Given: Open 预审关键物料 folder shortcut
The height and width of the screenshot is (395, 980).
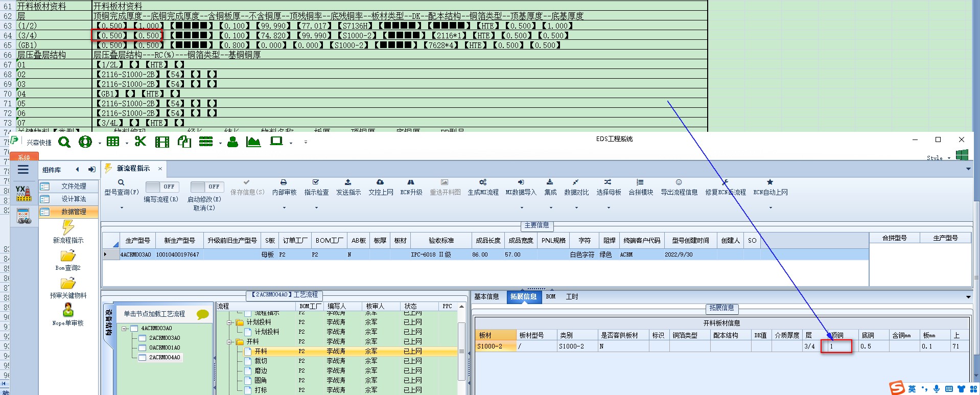Looking at the screenshot, I should pyautogui.click(x=68, y=288).
